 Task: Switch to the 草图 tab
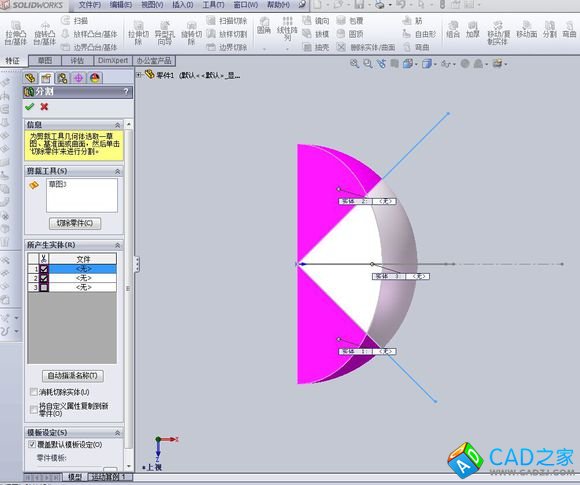45,60
